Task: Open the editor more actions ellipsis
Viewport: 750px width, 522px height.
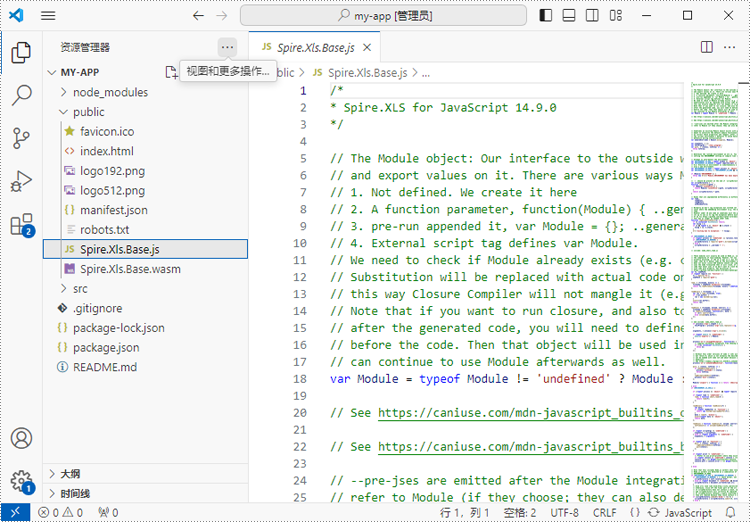Action: 729,47
